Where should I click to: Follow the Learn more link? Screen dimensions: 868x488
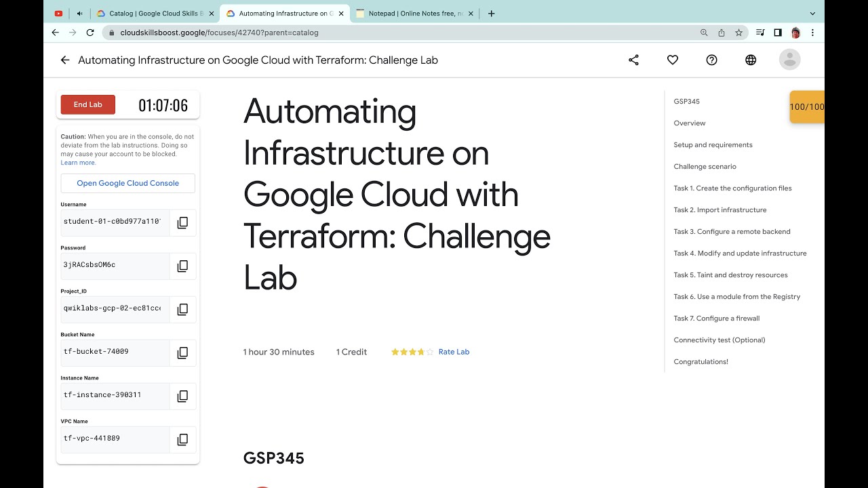point(78,163)
